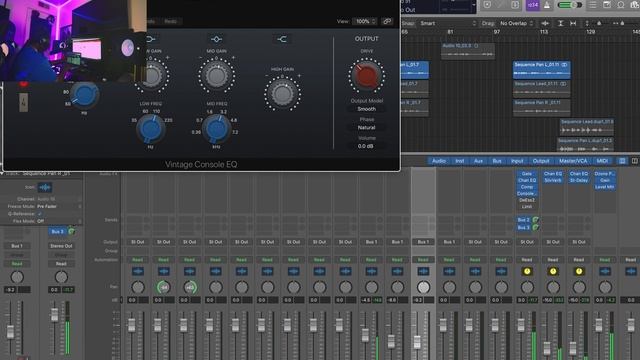Toggle the mid band bell icon in Vintage Console EQ
This screenshot has width=640, height=360.
(x=216, y=39)
